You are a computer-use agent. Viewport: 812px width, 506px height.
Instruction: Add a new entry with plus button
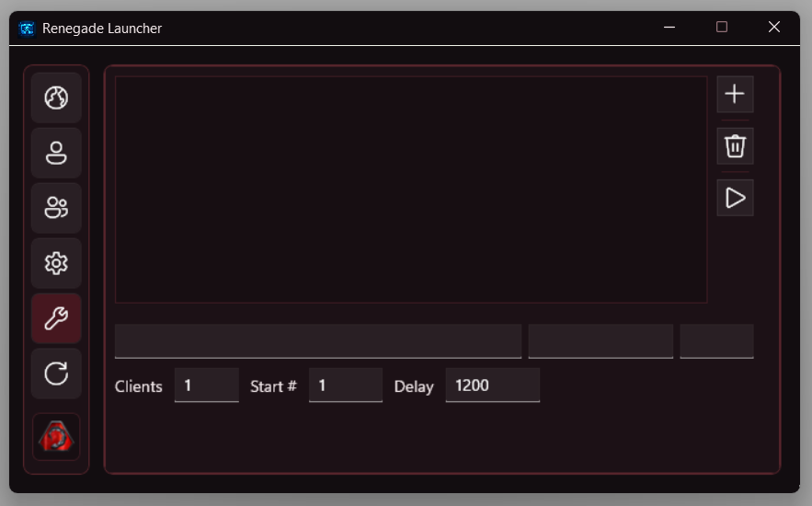(735, 94)
